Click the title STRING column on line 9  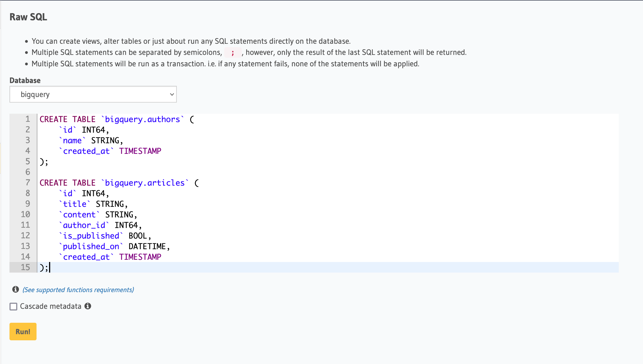click(x=93, y=204)
